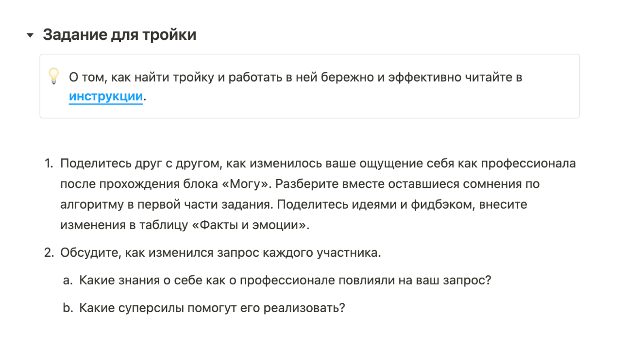The image size is (641, 364).
Task: Click list number marker «2.»
Action: (49, 253)
